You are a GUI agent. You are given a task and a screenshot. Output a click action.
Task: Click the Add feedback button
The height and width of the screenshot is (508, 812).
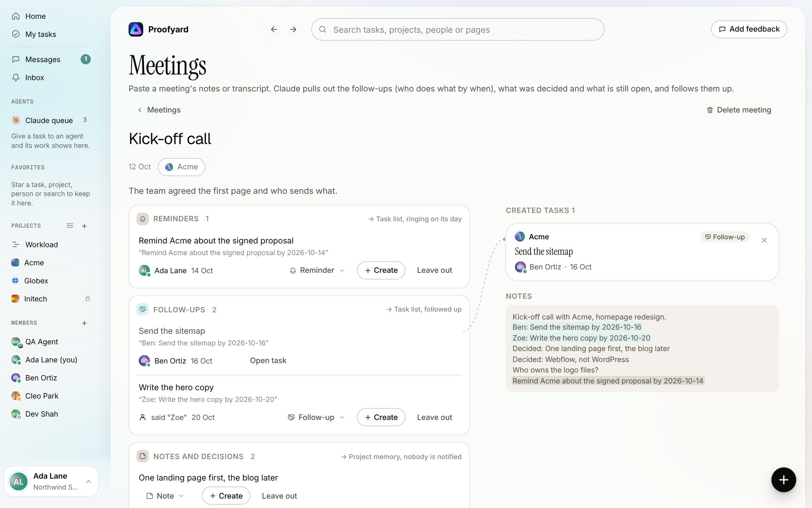[x=749, y=29]
